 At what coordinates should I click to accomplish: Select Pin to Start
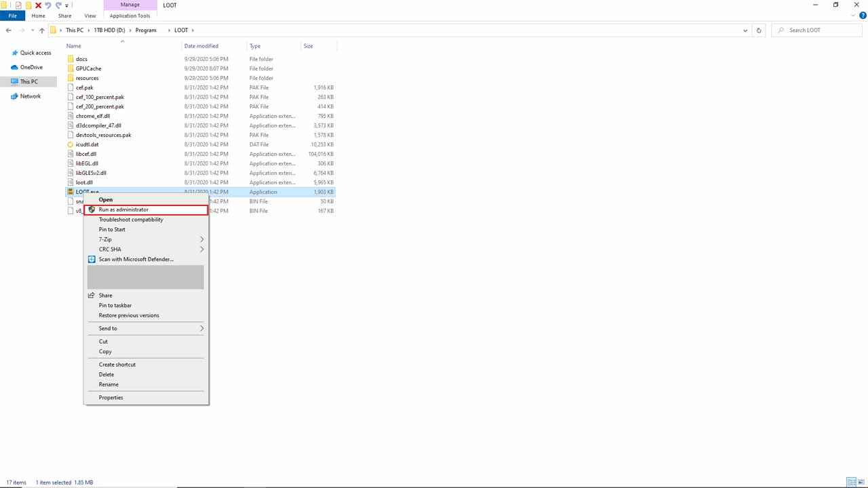tap(112, 229)
